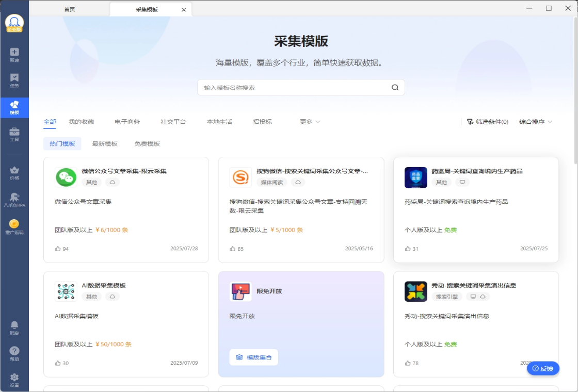
Task: Select the 电子商务 category tab
Action: click(127, 122)
